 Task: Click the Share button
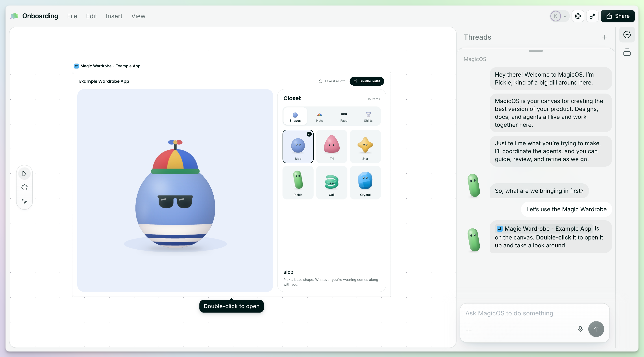click(618, 16)
